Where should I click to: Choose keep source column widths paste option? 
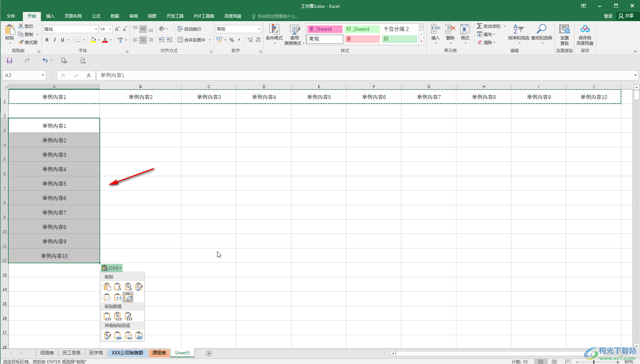[118, 297]
